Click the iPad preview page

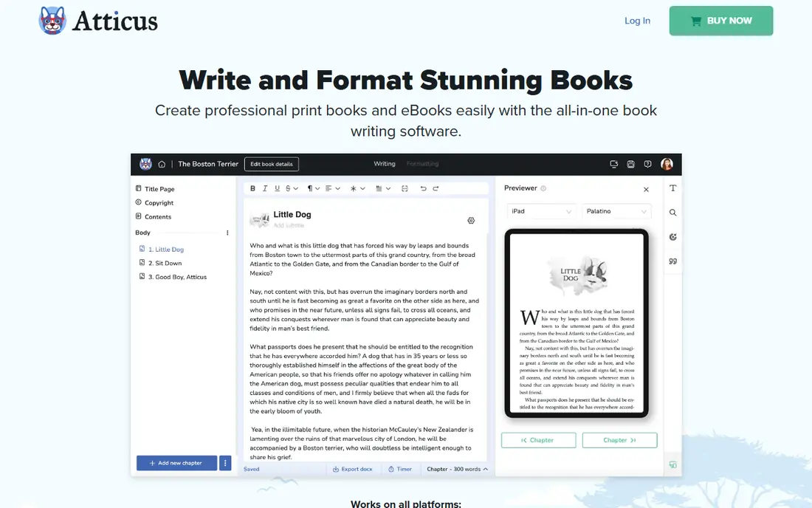point(577,323)
